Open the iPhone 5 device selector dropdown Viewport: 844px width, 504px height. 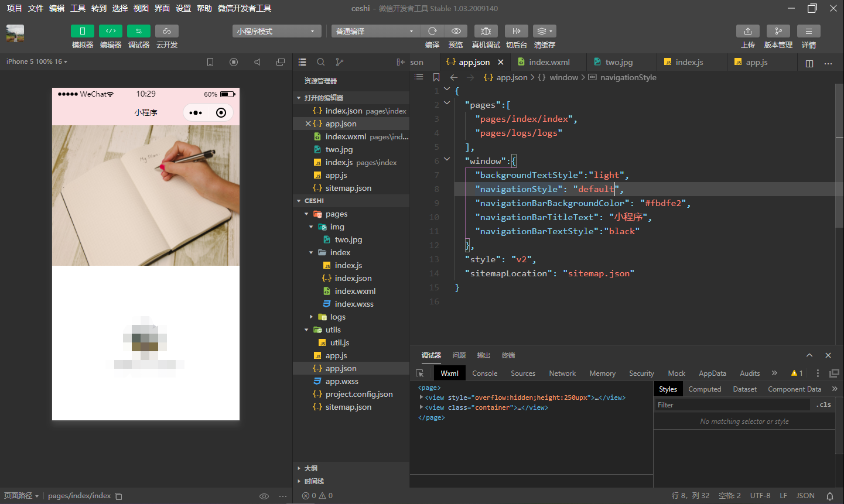click(37, 61)
